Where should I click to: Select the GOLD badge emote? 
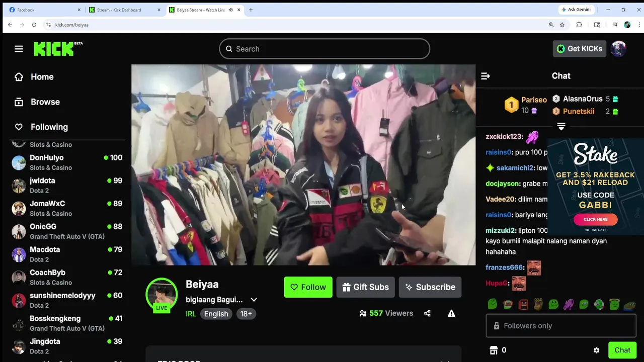click(x=538, y=304)
